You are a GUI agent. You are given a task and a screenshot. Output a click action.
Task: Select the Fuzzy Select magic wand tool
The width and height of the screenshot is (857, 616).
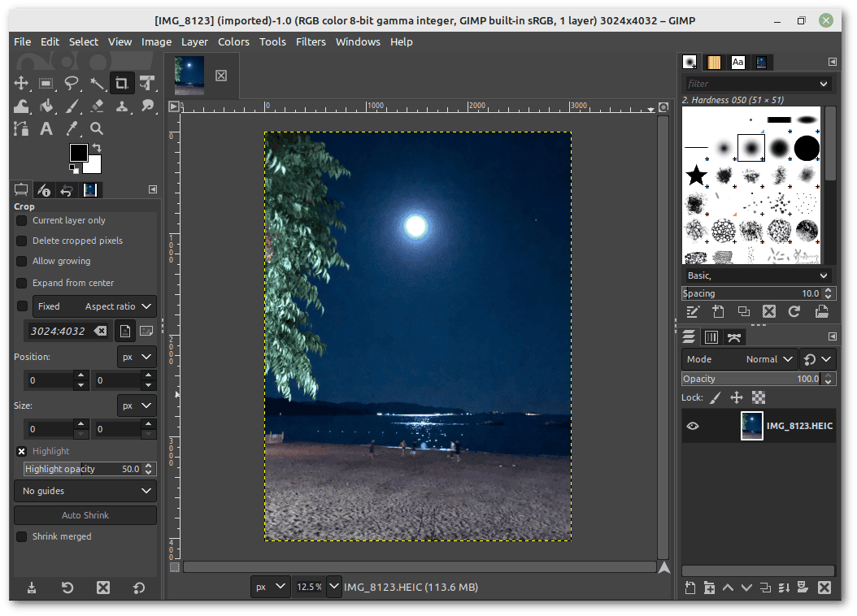[97, 83]
